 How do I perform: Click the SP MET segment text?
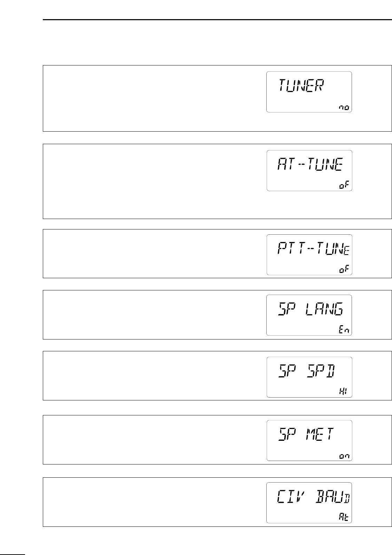pos(306,435)
